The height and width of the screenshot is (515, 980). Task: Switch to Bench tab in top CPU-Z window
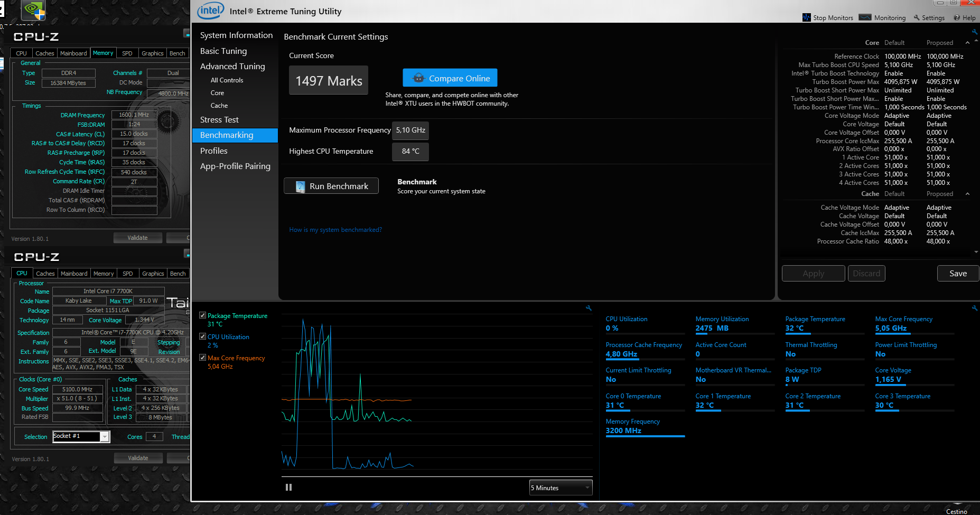(x=178, y=53)
